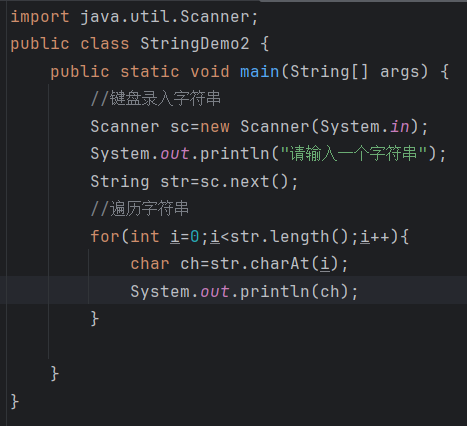Click the comment //键盘录入字符串
Viewport: 467px width, 426px height.
coord(156,99)
